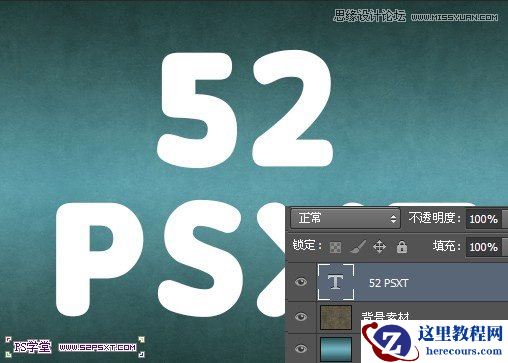Screen dimensions: 508x363
Task: Select the 背景素材 layer texture thumbnail
Action: click(336, 317)
